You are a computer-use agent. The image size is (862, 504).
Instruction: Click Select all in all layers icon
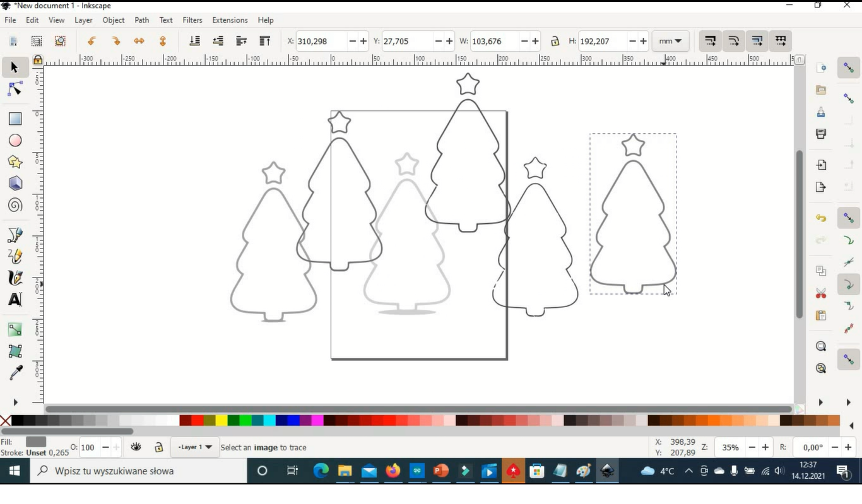pos(37,41)
